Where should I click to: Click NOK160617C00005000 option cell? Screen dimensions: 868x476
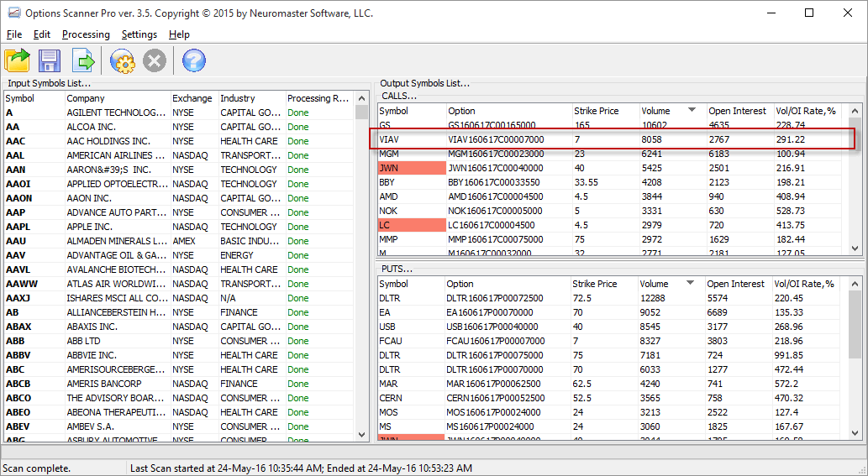(x=496, y=211)
